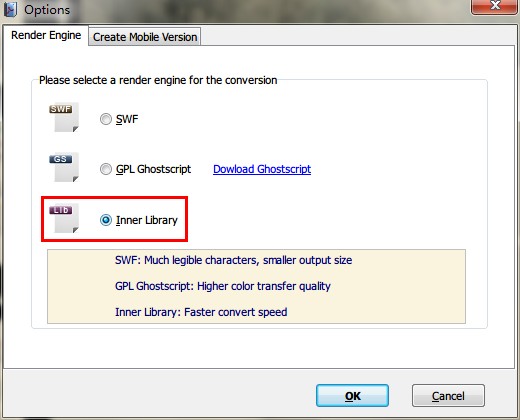Click the SWF legible characters description line
Viewport: 520px width, 420px height.
tap(233, 260)
